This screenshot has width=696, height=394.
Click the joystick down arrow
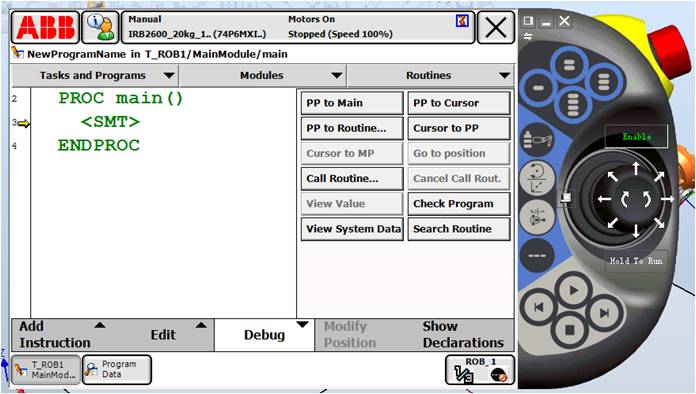(636, 231)
